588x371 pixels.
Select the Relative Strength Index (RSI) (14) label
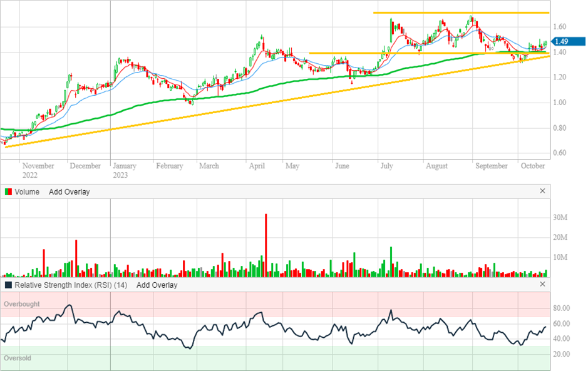(x=72, y=285)
